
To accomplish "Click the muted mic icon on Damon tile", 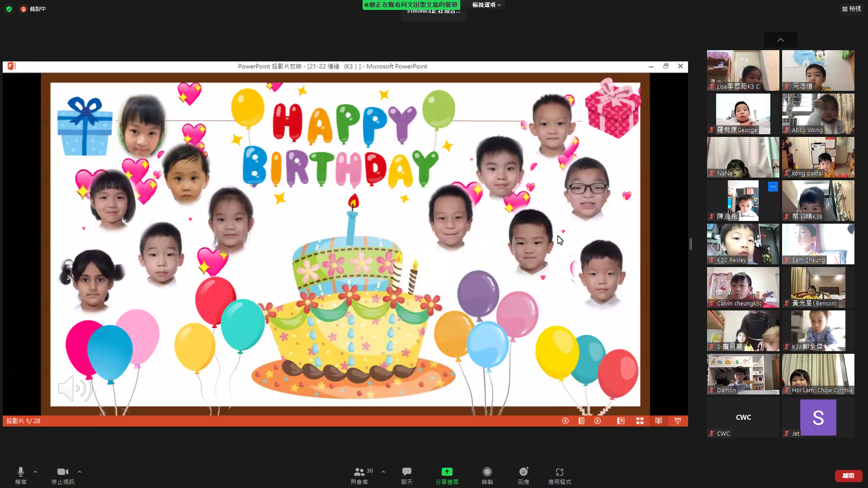I will click(x=712, y=390).
